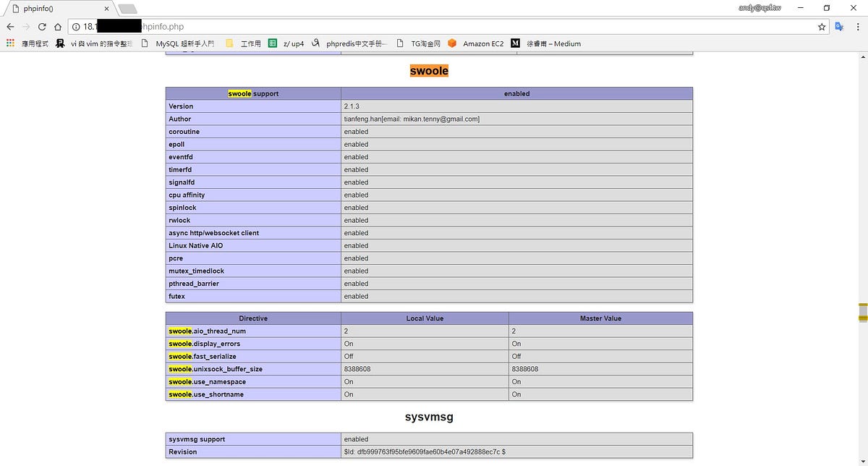
Task: Open the TG淘金网 bookmark
Action: pos(425,43)
